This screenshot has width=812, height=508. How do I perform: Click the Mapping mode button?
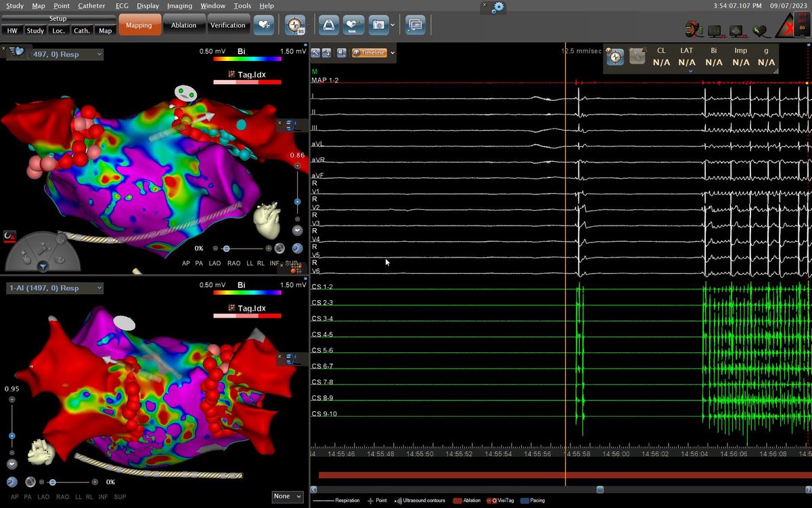click(x=139, y=26)
